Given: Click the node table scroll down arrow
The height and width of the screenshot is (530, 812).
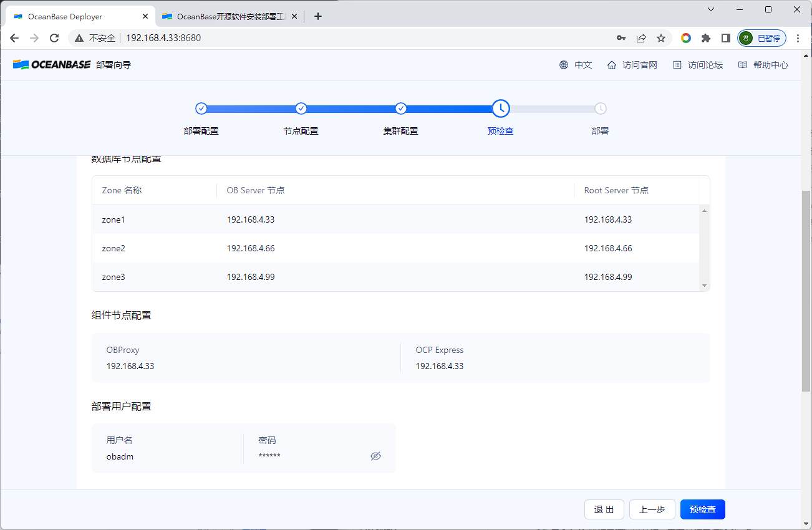Looking at the screenshot, I should coord(705,286).
